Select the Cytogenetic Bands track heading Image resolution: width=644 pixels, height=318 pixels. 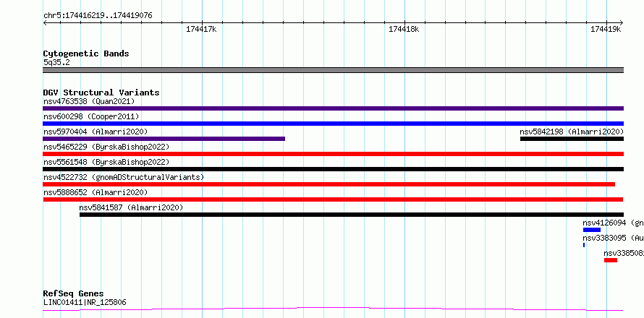(86, 53)
